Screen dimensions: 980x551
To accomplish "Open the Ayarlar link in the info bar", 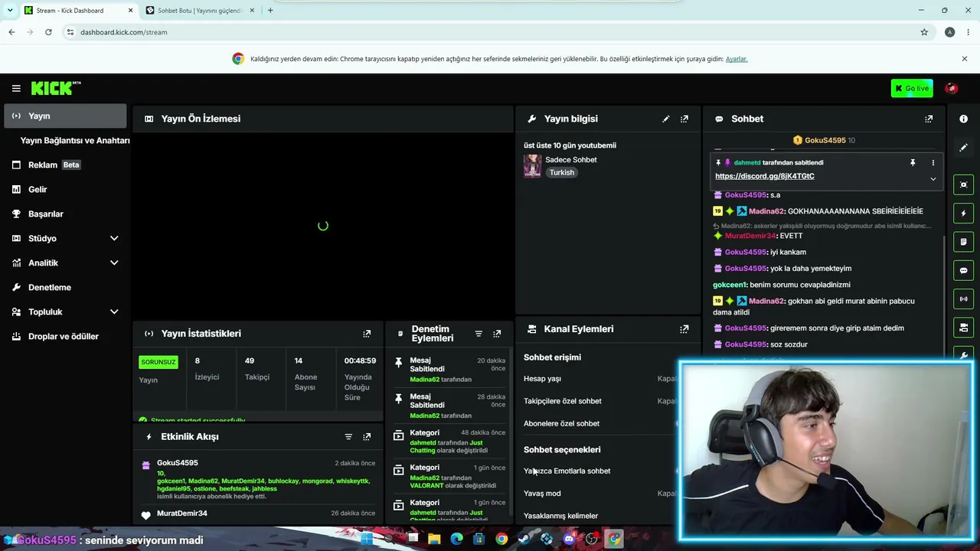I will pyautogui.click(x=737, y=59).
